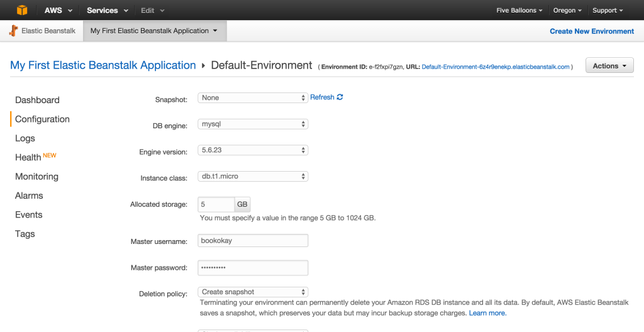The width and height of the screenshot is (644, 332).
Task: Open the Edit menu in top bar
Action: coord(152,10)
